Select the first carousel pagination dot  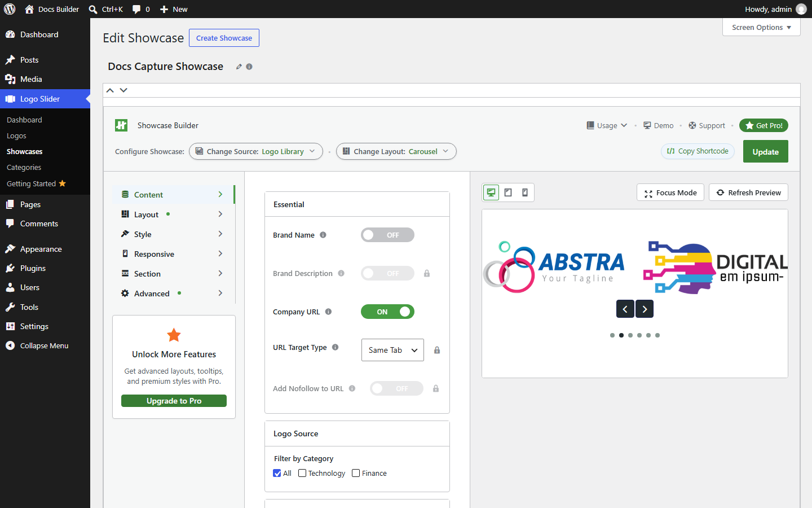click(612, 335)
